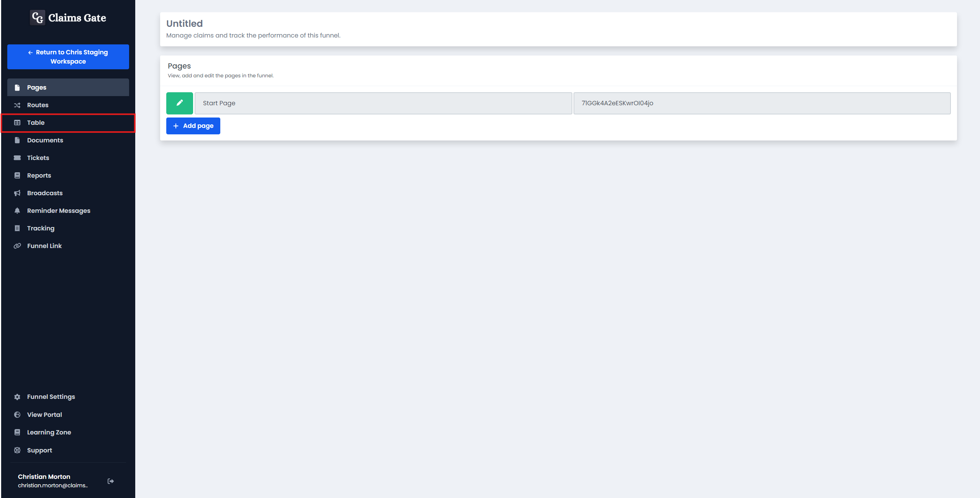Select the Broadcasts icon in sidebar
Image resolution: width=980 pixels, height=498 pixels.
point(17,193)
